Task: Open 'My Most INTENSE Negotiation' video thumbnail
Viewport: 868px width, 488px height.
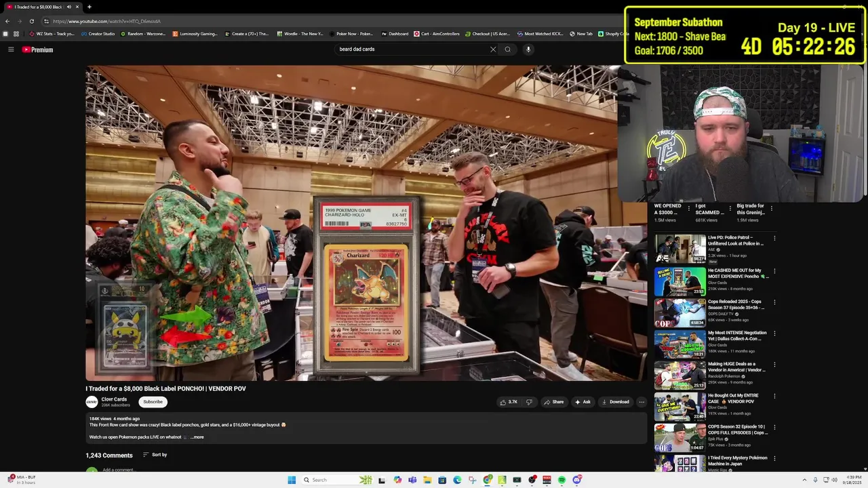Action: 679,344
